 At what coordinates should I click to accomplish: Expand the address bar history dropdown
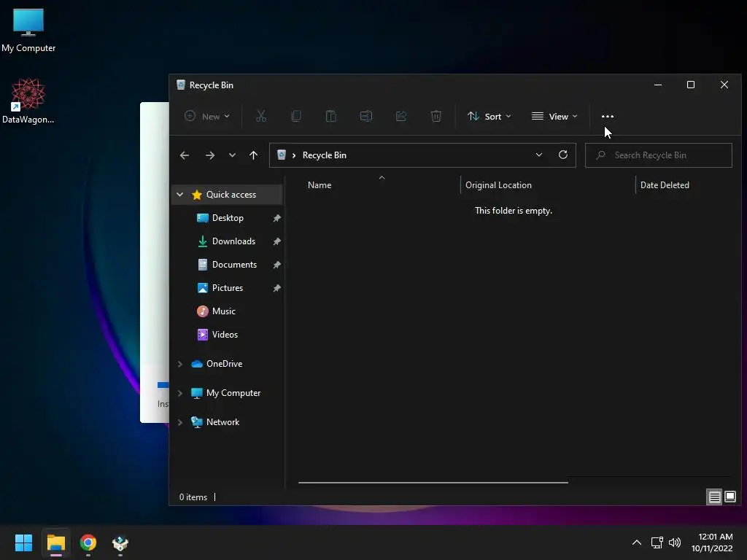[x=539, y=155]
